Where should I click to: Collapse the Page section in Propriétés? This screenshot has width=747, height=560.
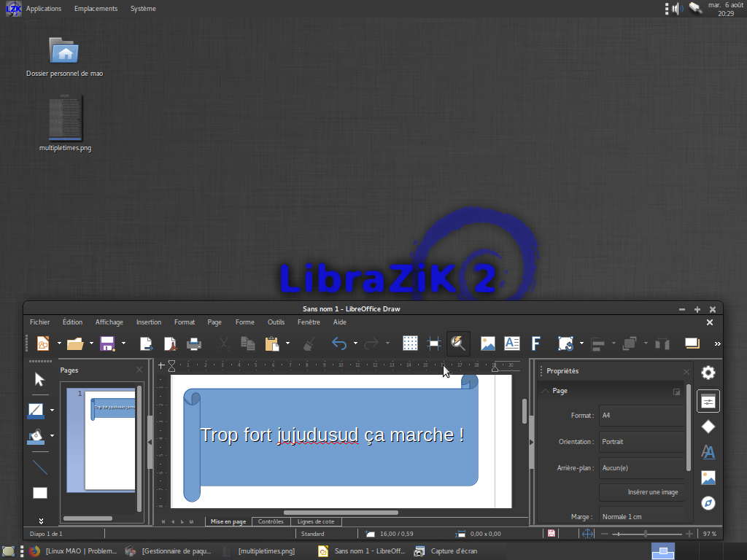[546, 391]
